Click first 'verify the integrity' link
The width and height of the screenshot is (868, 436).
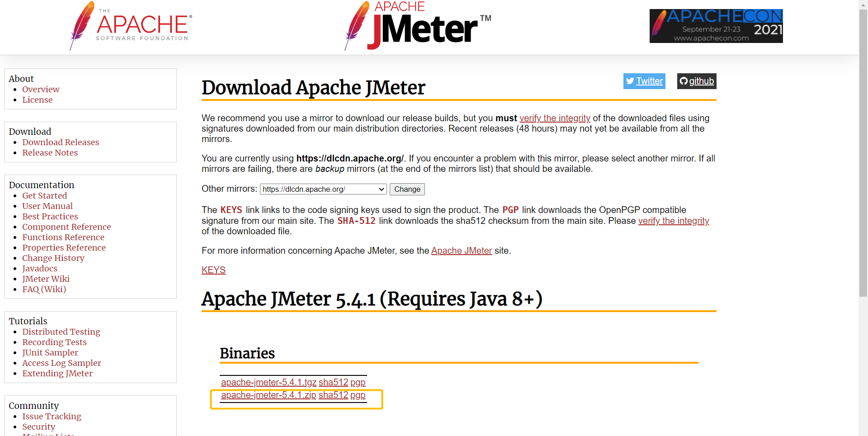point(555,118)
